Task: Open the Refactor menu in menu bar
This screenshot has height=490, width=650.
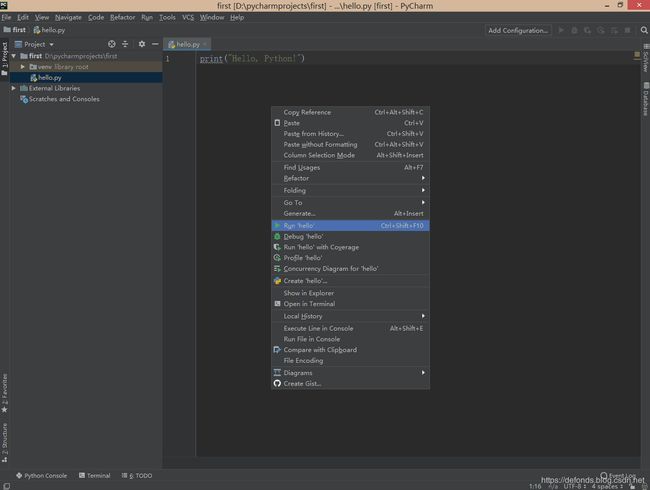Action: [x=122, y=17]
